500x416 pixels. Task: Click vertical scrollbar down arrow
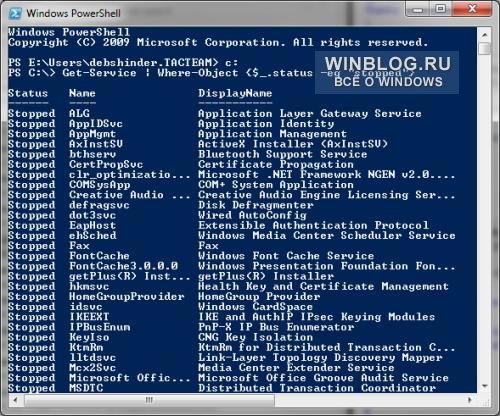(x=485, y=386)
